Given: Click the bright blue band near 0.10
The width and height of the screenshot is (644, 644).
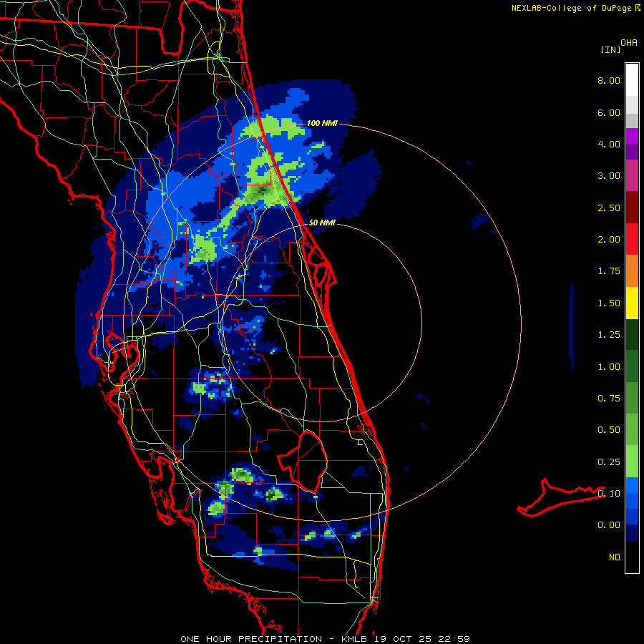Looking at the screenshot, I should click(x=632, y=485).
